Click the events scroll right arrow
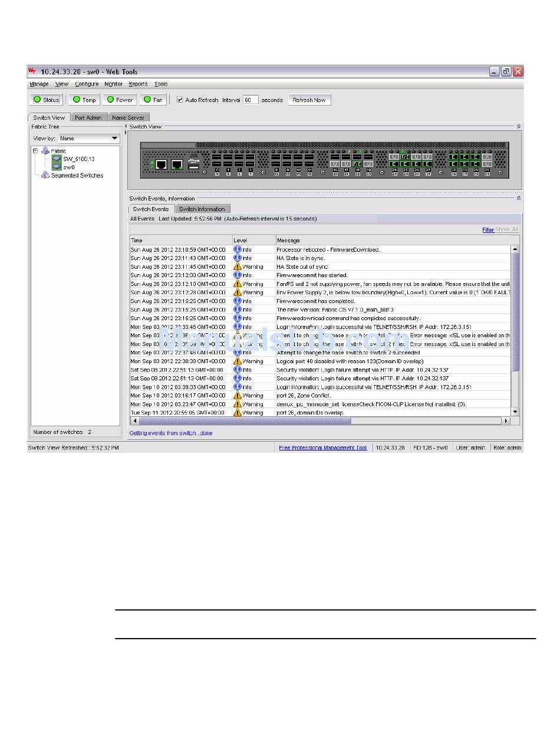Screen dimensions: 560x743 (x=506, y=420)
